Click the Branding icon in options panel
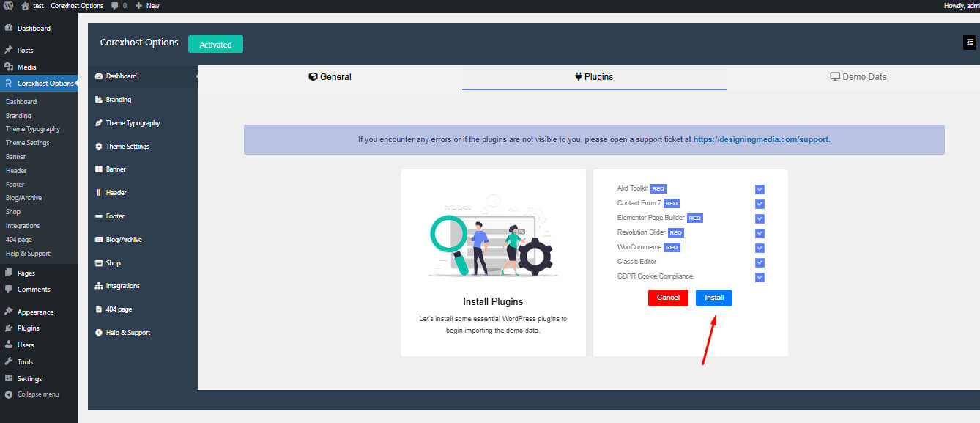Screen dimensions: 980x423 [99, 100]
